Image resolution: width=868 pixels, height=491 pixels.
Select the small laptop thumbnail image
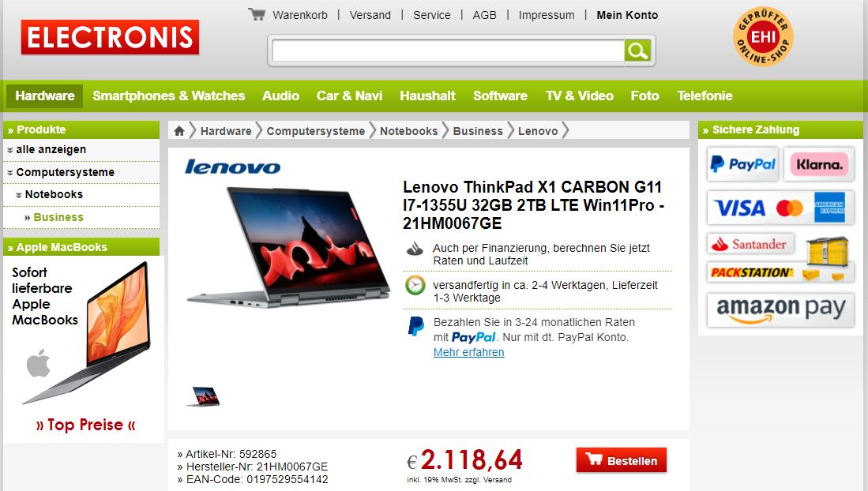(203, 396)
